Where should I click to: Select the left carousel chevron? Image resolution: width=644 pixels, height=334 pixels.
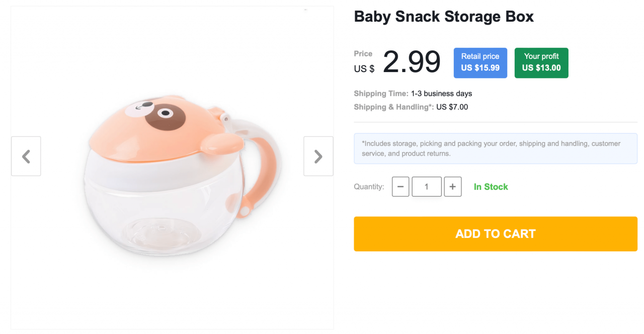(x=26, y=156)
